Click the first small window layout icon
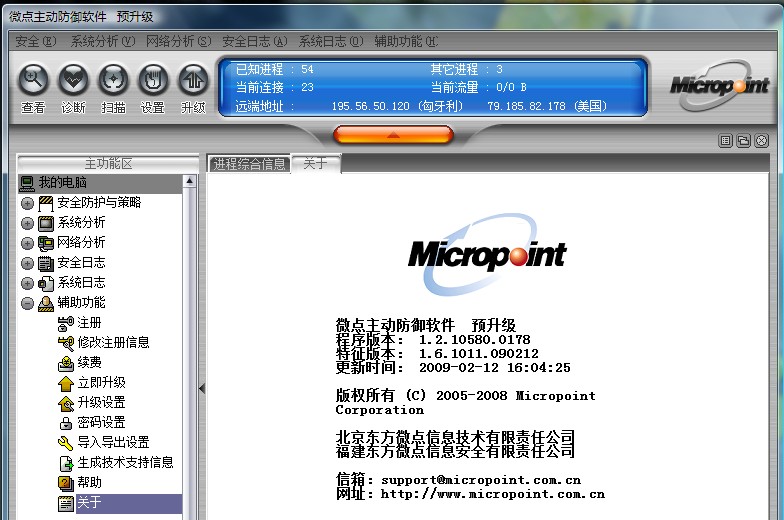 point(726,141)
